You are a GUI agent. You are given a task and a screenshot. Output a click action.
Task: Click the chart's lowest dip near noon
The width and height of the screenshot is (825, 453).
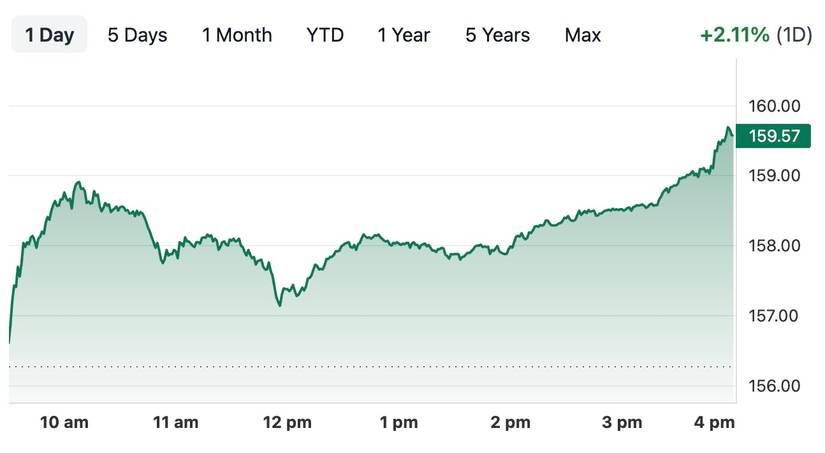[x=280, y=304]
